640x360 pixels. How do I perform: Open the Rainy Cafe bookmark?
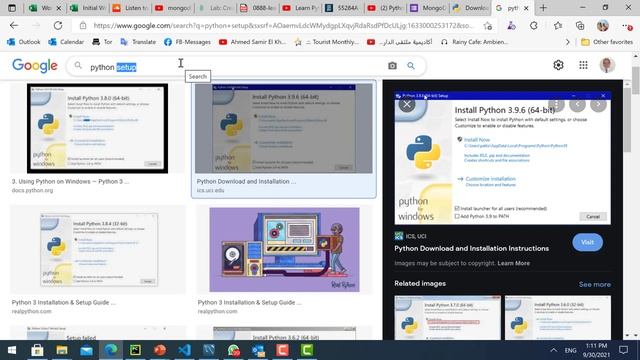tap(474, 42)
